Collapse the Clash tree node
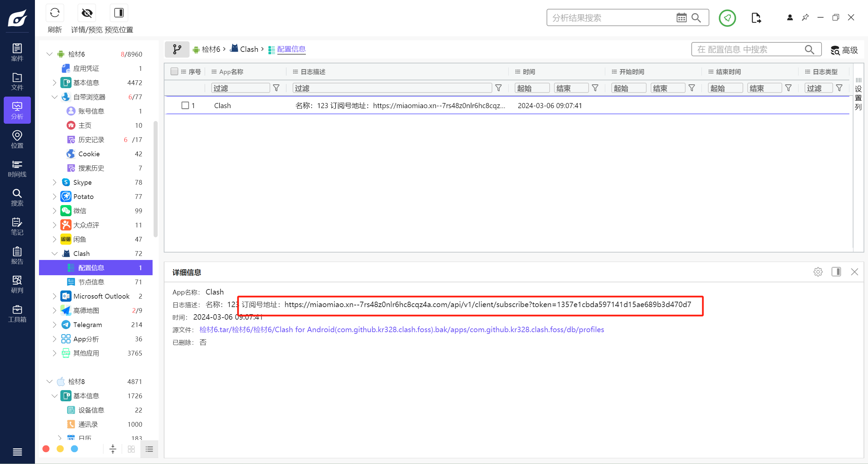The image size is (868, 464). (x=54, y=254)
